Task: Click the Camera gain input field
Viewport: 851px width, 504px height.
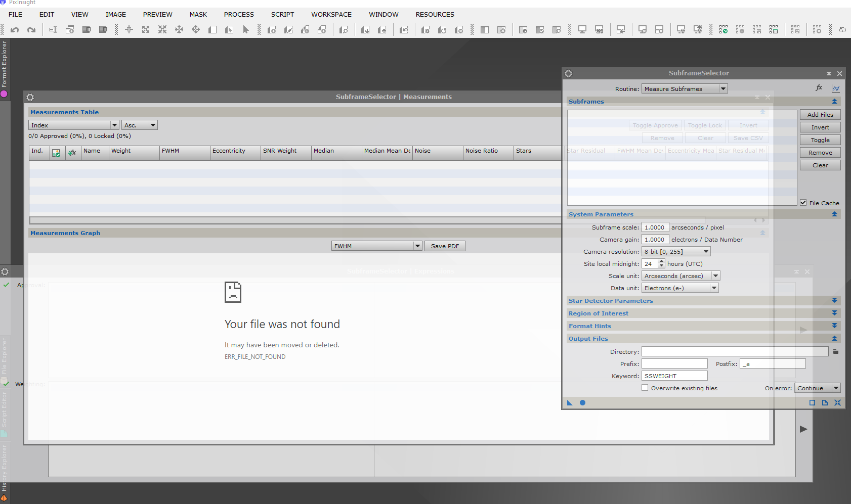Action: 655,239
